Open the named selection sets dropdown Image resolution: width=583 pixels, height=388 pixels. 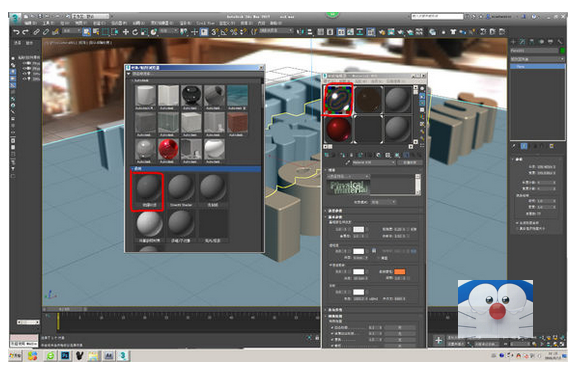coord(276,31)
